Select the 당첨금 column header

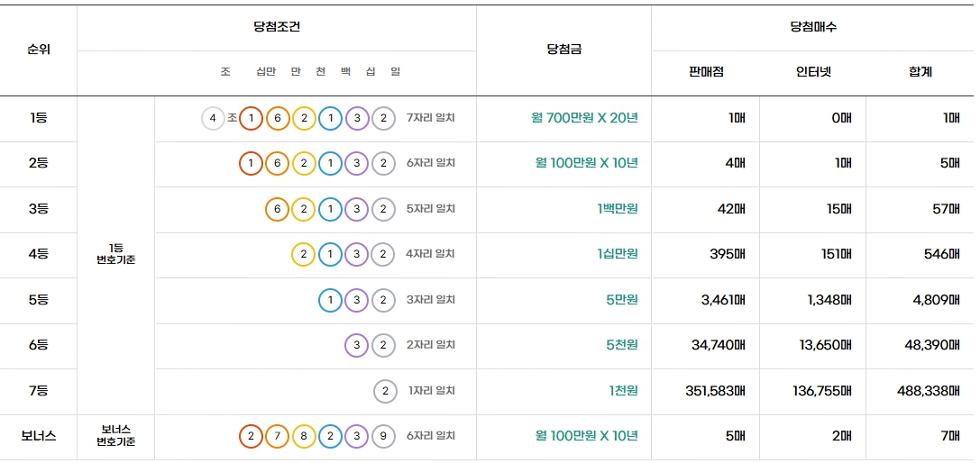tap(563, 50)
